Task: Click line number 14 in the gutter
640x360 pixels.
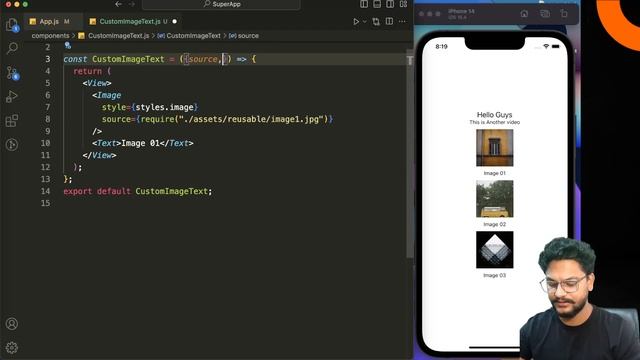Action: pos(45,191)
